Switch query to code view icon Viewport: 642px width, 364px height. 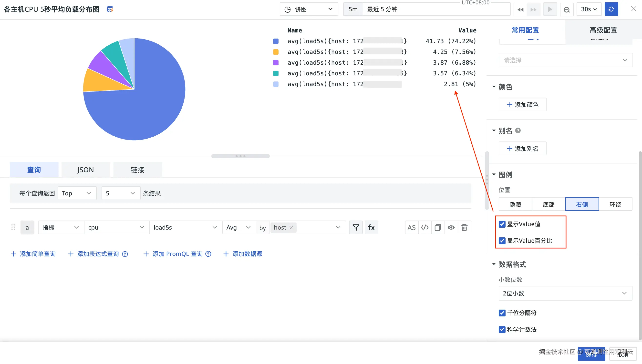coord(425,227)
